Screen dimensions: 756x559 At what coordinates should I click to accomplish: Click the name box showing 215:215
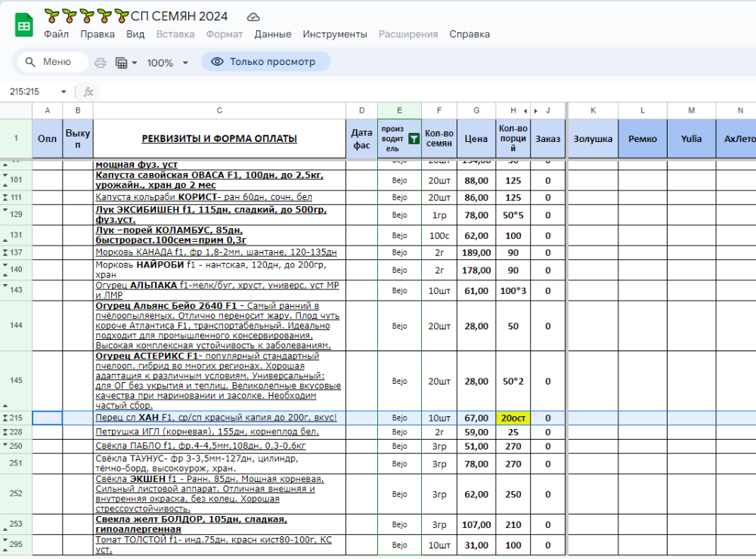click(38, 91)
